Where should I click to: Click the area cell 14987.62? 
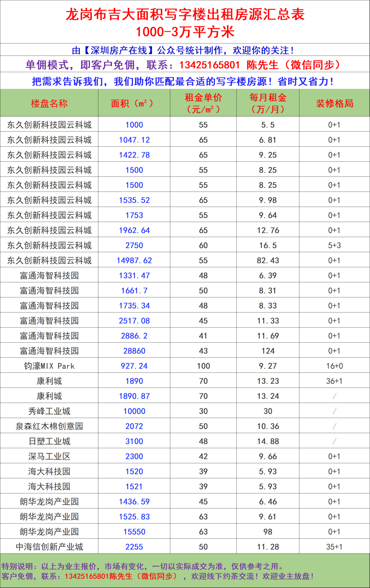pos(134,260)
